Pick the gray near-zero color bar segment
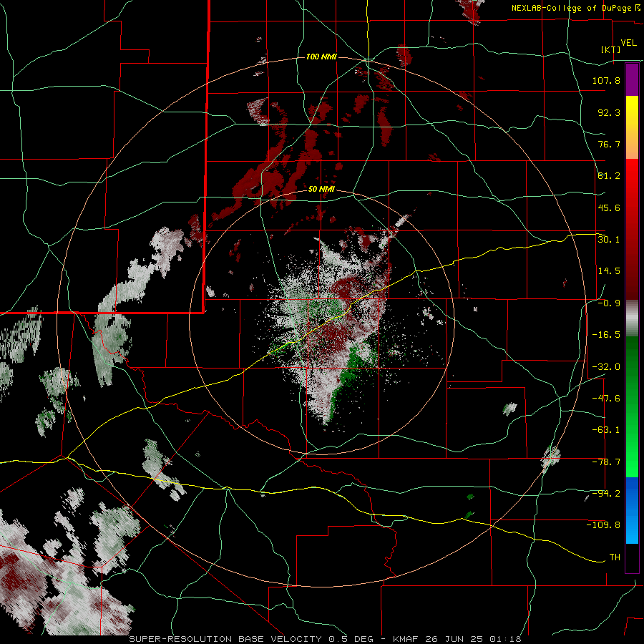Viewport: 644px width, 644px height. [x=632, y=318]
